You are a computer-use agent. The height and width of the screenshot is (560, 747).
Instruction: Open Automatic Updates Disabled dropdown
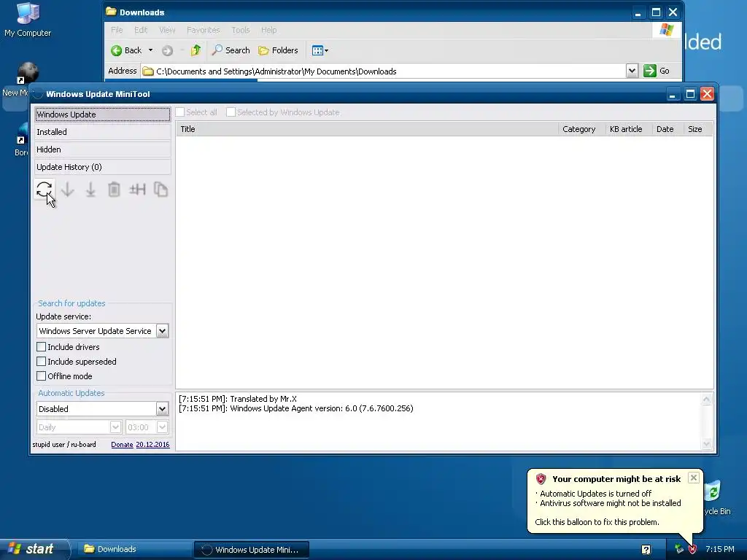(162, 408)
